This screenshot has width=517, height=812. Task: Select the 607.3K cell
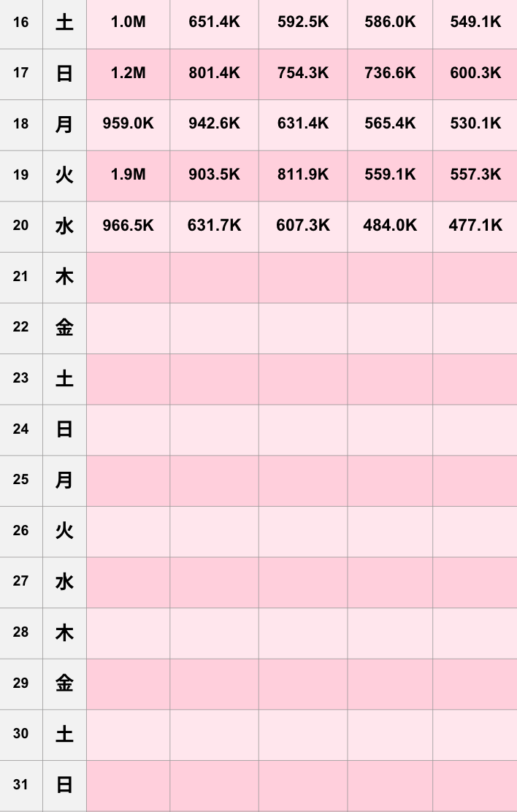click(x=303, y=226)
